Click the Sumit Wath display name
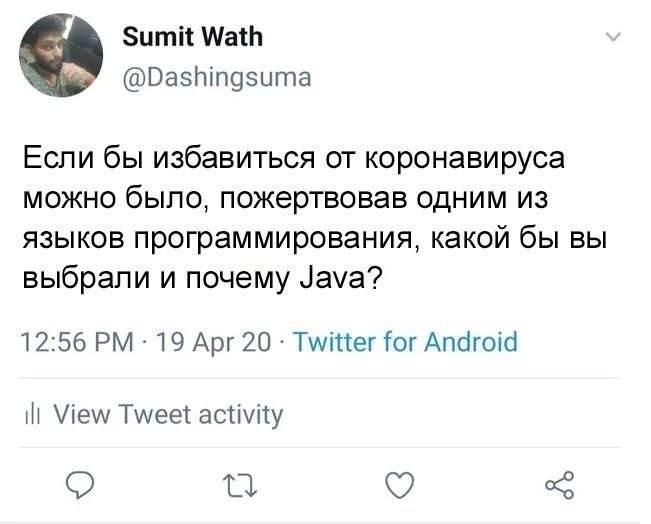 pyautogui.click(x=192, y=38)
